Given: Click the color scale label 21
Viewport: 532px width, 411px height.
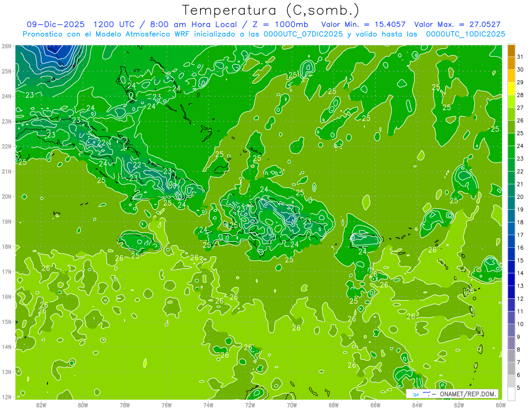Looking at the screenshot, I should click(x=520, y=184).
